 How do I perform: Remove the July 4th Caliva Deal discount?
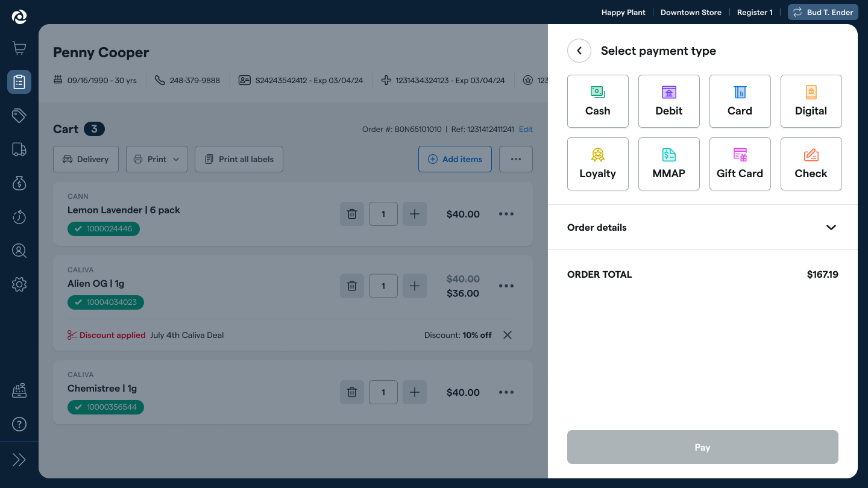pyautogui.click(x=508, y=335)
